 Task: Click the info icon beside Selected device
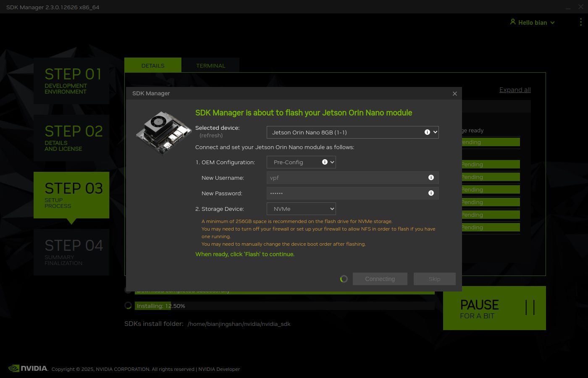click(x=427, y=132)
